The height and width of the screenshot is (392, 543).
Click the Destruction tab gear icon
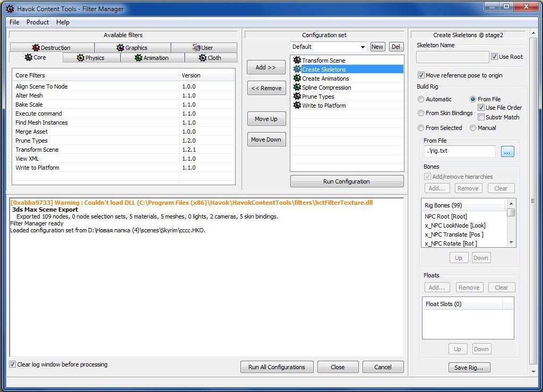pos(36,47)
